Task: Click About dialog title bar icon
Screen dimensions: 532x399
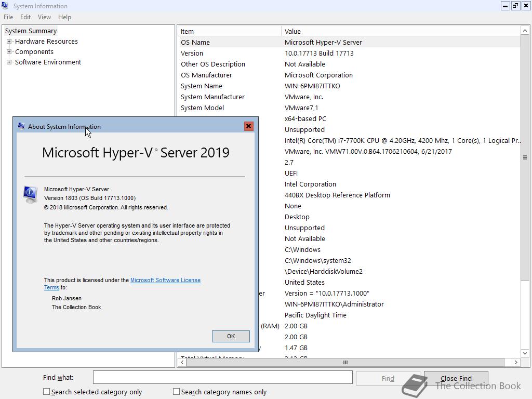Action: pyautogui.click(x=21, y=126)
